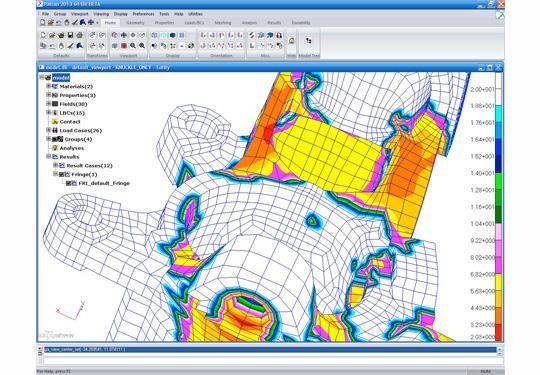Expand the Load Cases(26) tree node
The height and width of the screenshot is (375, 540).
[49, 130]
